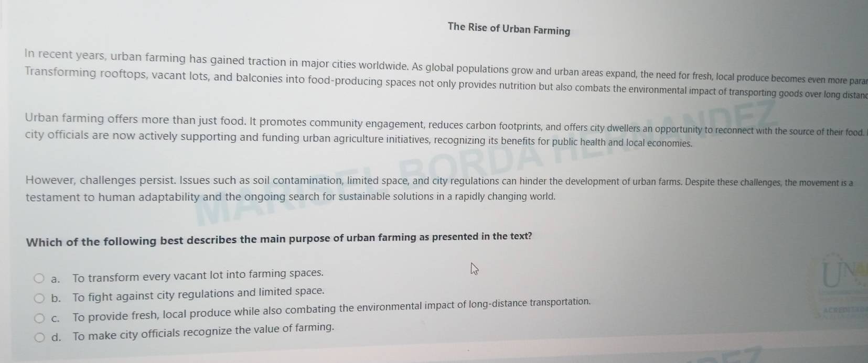
Task: Click the 'ACREDITADO' accreditation badge
Action: pyautogui.click(x=844, y=310)
